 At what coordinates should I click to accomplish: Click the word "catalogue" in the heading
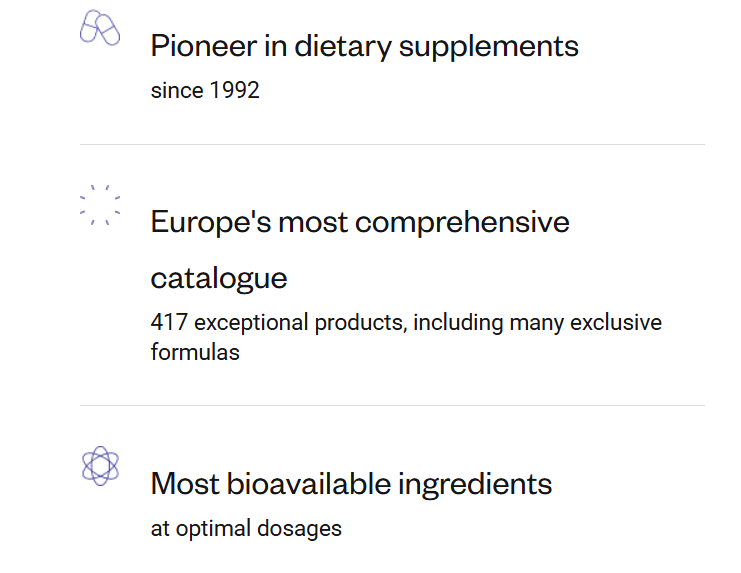pyautogui.click(x=219, y=277)
